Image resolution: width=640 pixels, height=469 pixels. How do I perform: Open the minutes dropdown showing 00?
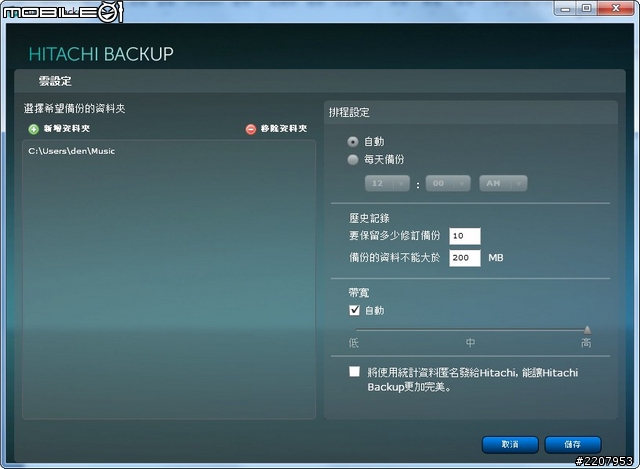[448, 183]
